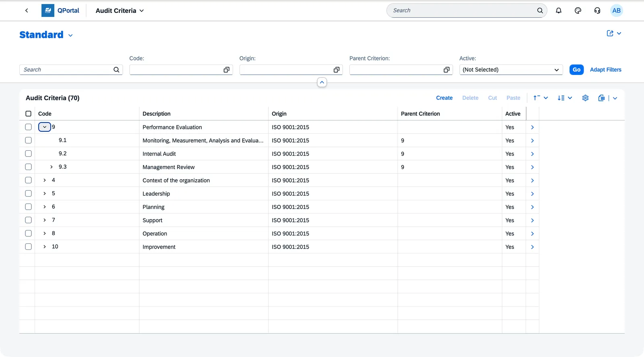644x357 pixels.
Task: Expand tree node 9.3
Action: point(52,167)
